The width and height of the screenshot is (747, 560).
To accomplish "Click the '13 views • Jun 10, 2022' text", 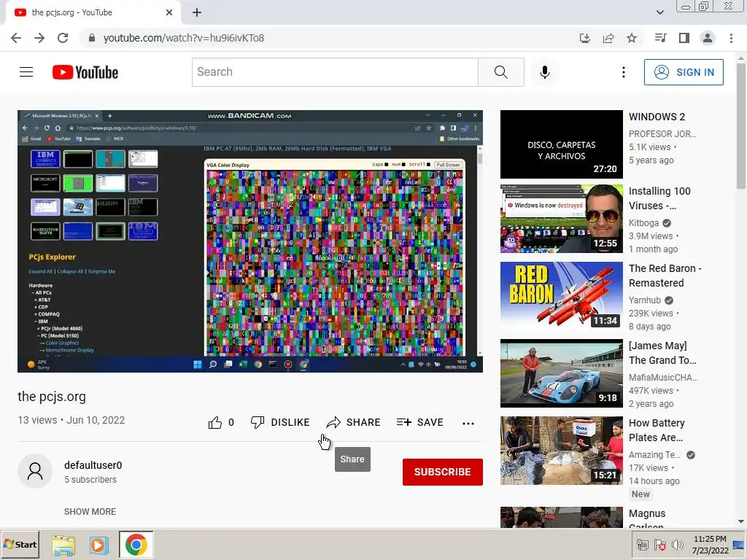I will tap(71, 420).
